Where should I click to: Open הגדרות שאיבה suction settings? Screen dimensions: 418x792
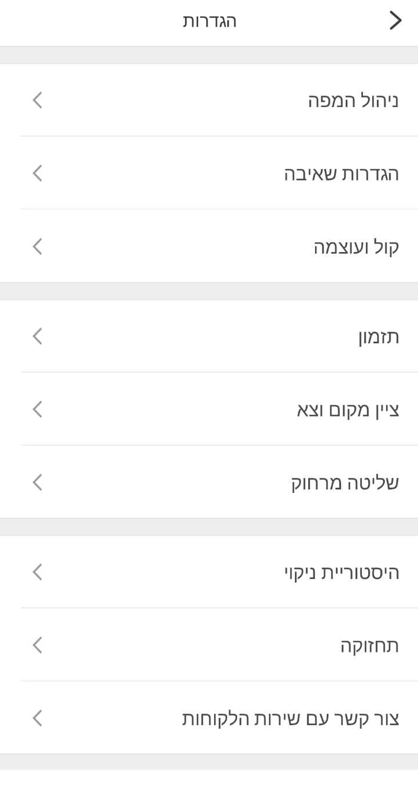[x=209, y=173]
